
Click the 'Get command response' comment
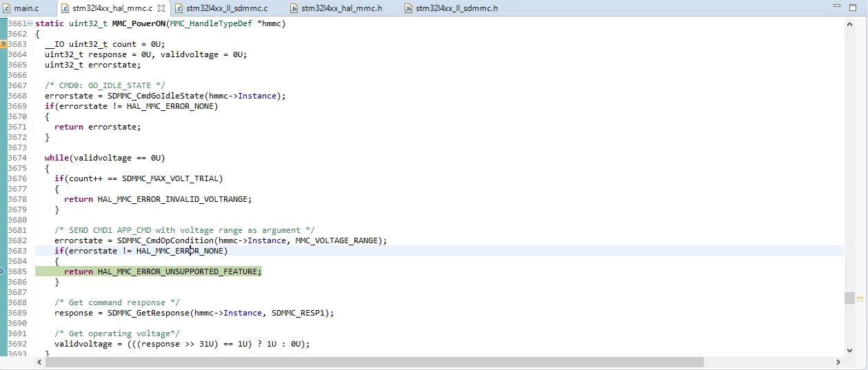pyautogui.click(x=117, y=302)
